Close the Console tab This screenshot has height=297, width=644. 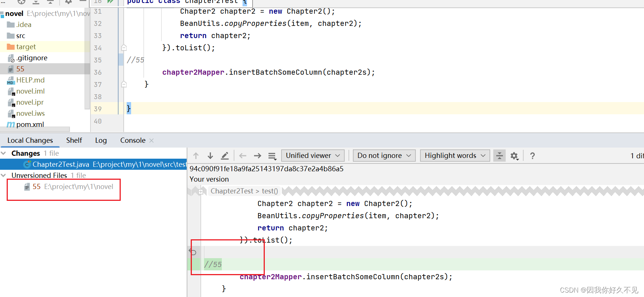click(x=151, y=141)
